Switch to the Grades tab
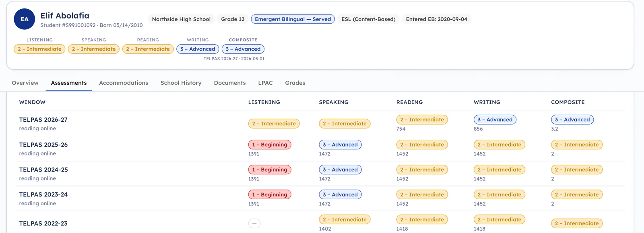Image resolution: width=644 pixels, height=233 pixels. point(295,83)
